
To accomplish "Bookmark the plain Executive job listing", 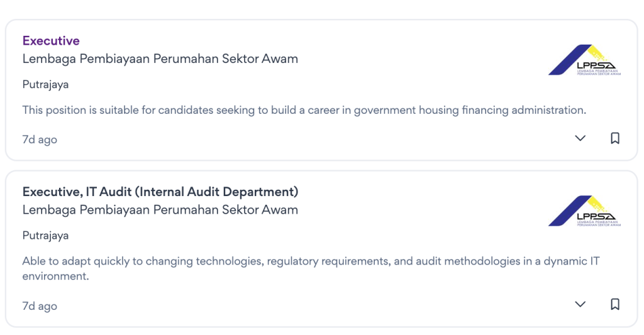I will pos(615,138).
